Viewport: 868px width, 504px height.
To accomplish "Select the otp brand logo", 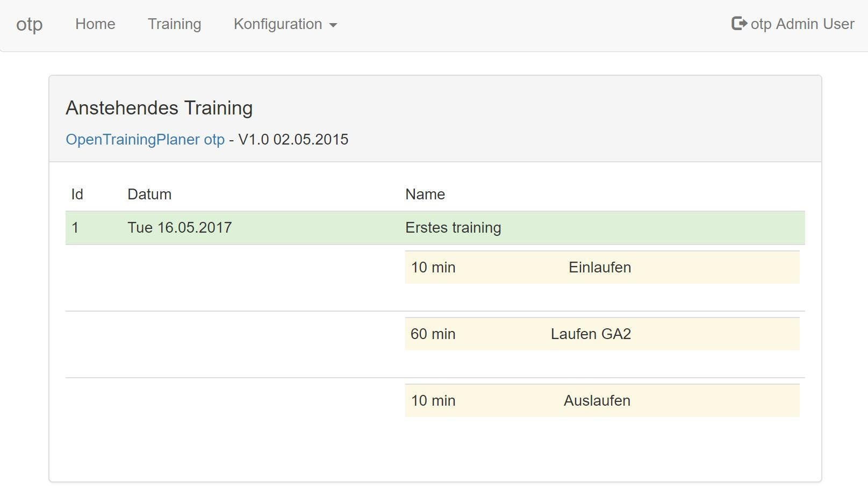I will point(31,24).
